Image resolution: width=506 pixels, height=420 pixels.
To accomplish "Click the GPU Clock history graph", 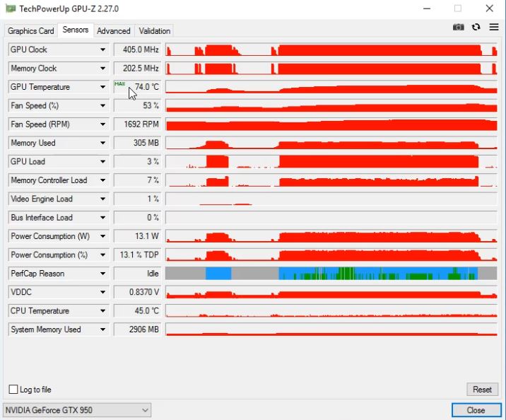I will tap(331, 49).
